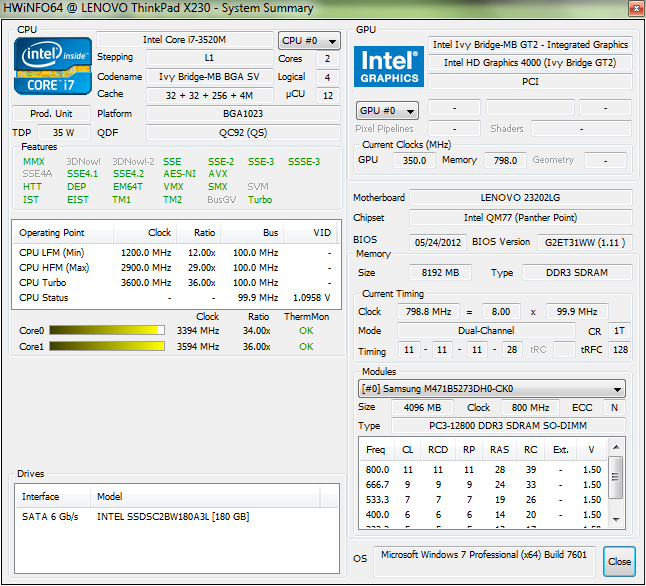Click the Core1 usage bar

coord(105,346)
